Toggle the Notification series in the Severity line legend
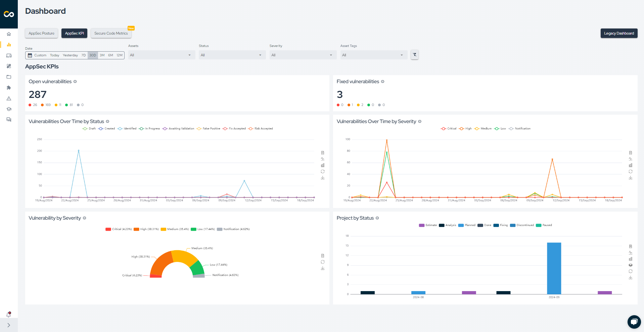 point(520,128)
